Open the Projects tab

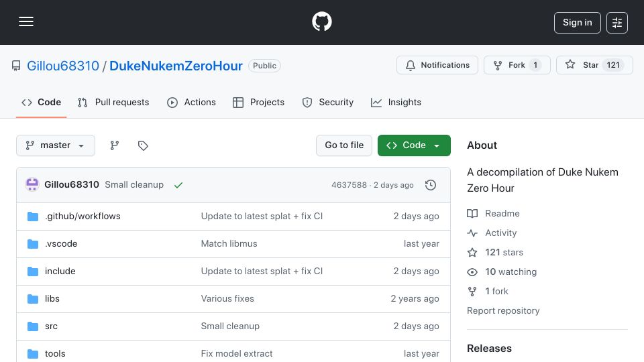[258, 102]
